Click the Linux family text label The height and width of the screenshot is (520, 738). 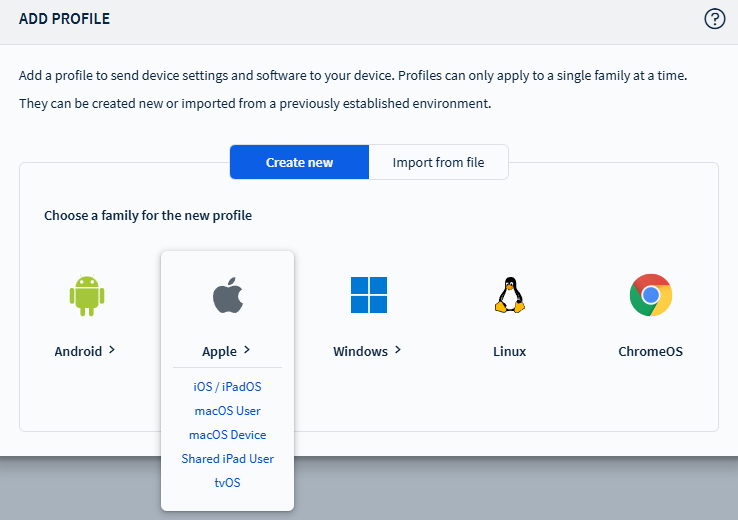point(510,351)
